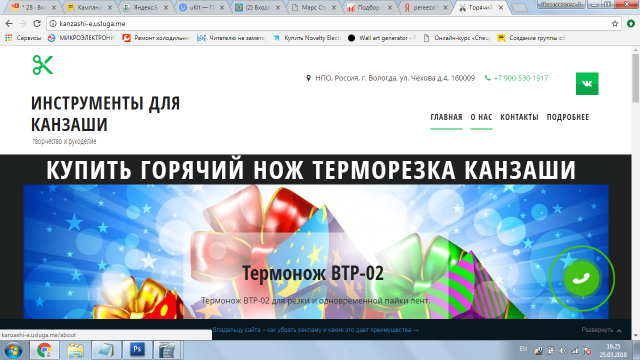
Task: Go back with browser back arrow
Action: [x=9, y=23]
